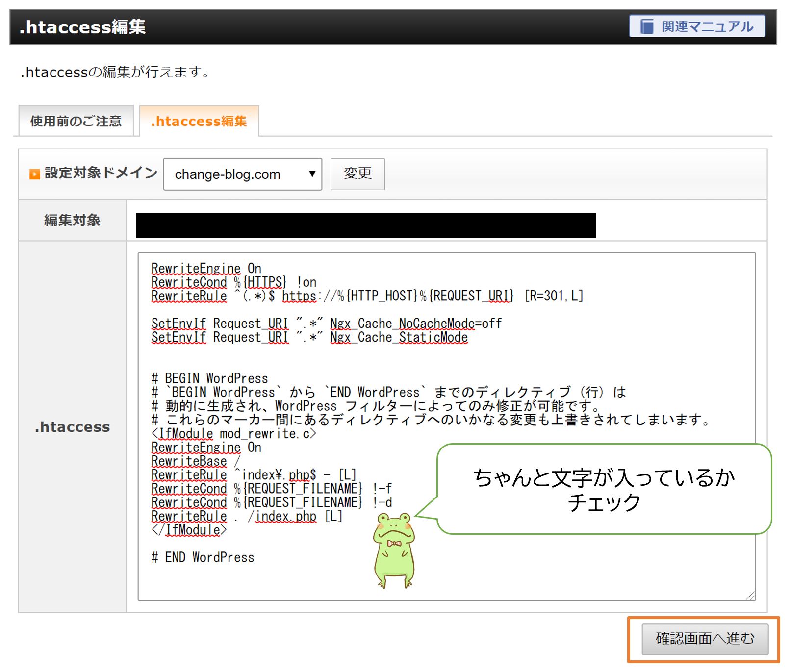Click the '# BEGIN WordPress' line in editor
Viewport: 790px width, 672px height.
tap(210, 378)
